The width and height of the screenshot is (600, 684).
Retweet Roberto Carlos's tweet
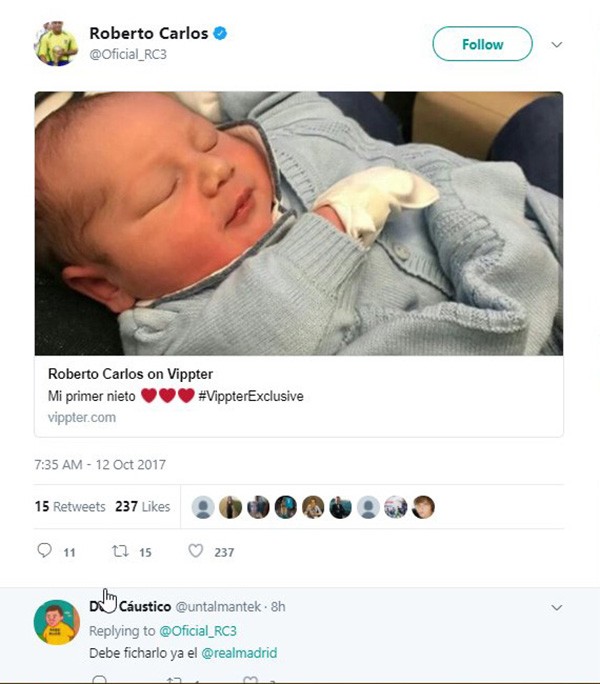tap(119, 551)
